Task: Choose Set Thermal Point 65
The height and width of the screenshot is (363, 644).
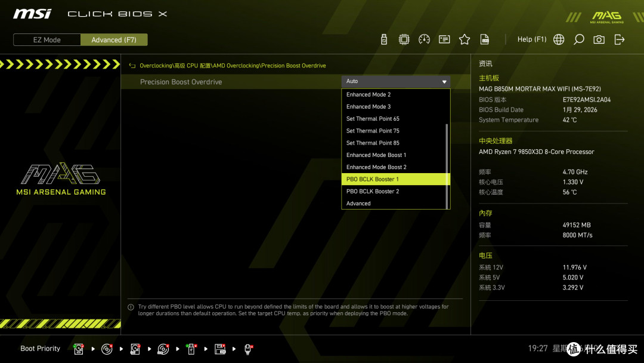Action: pyautogui.click(x=395, y=119)
